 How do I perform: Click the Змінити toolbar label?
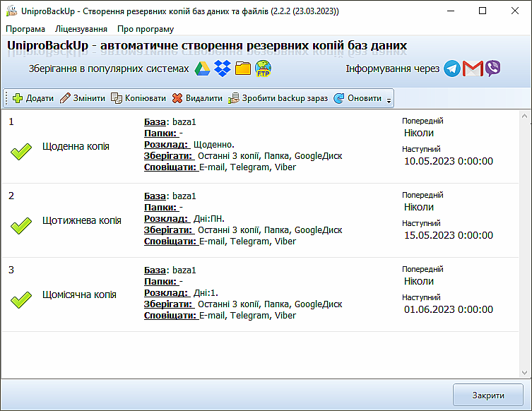coord(89,98)
